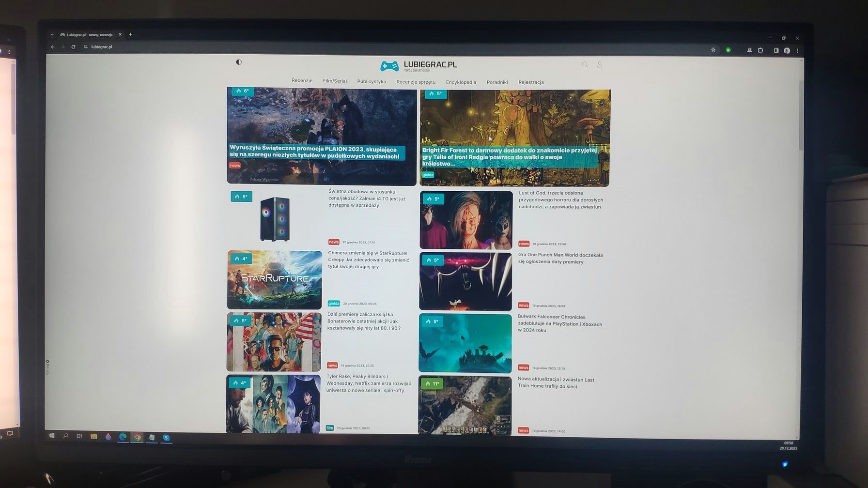
Task: Open Skype from the taskbar
Action: pos(166,438)
